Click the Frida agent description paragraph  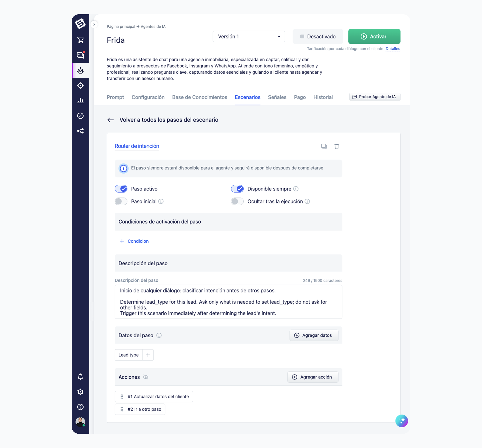(x=215, y=69)
